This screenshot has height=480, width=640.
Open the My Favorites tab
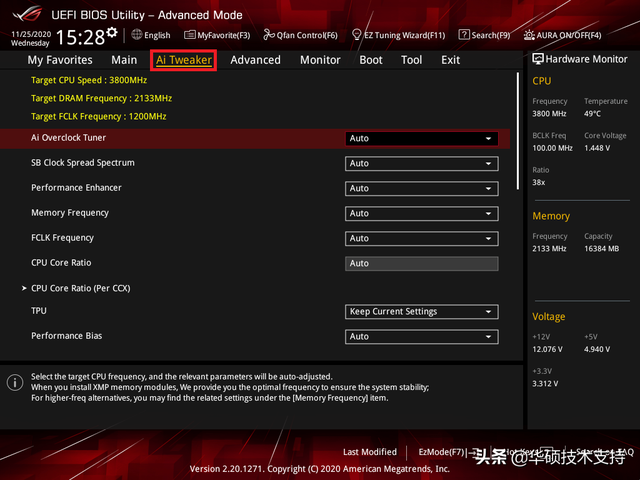coord(60,60)
